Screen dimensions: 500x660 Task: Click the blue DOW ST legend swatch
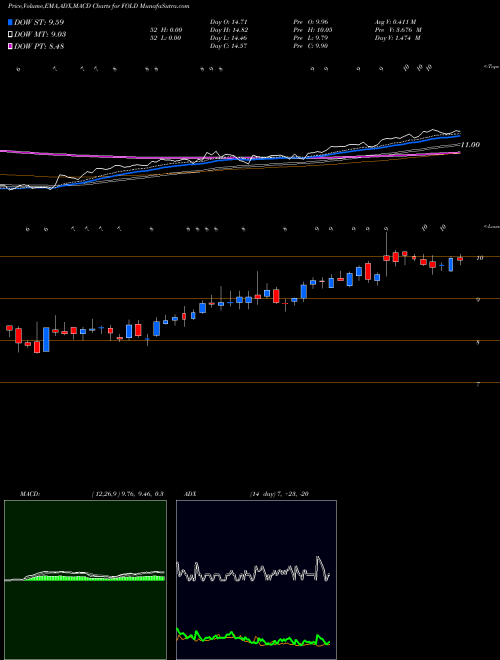[11, 22]
